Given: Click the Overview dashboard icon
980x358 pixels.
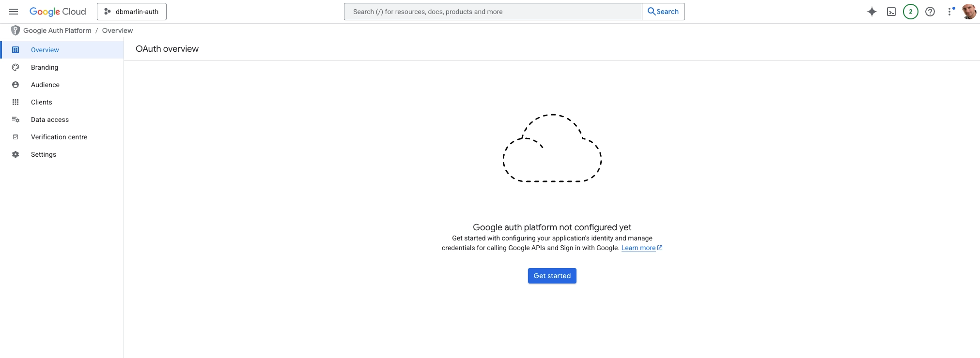Looking at the screenshot, I should [16, 50].
